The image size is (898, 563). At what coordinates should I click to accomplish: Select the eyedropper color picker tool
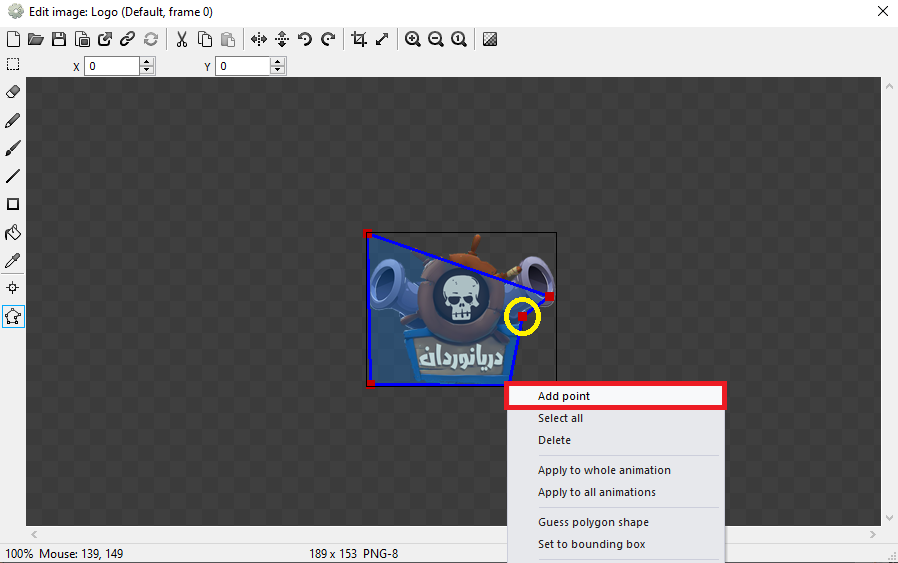pos(13,261)
